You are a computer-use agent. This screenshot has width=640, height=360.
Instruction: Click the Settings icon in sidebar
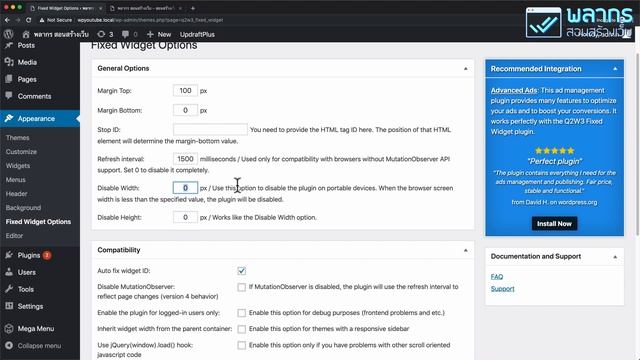[x=9, y=306]
